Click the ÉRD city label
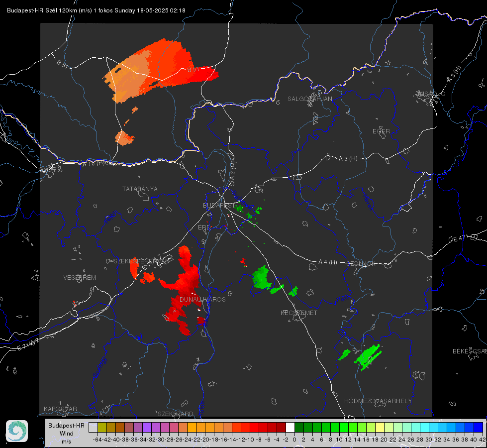 [204, 227]
